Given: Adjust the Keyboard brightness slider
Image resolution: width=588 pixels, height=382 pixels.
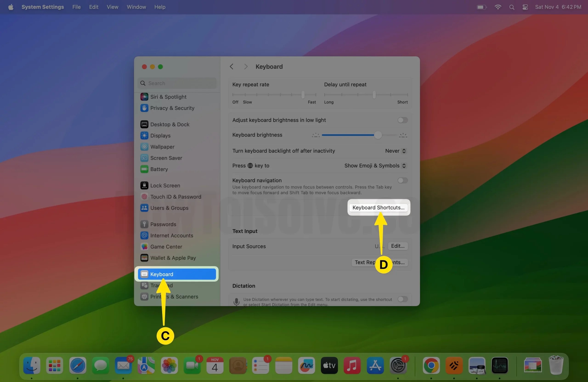Looking at the screenshot, I should pos(378,135).
